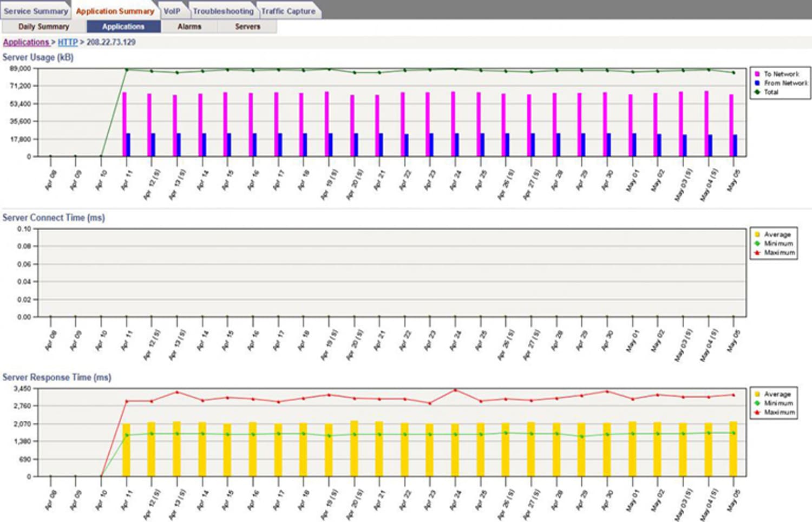812x522 pixels.
Task: Click the May 05 yellow bar in Server Response Time
Action: 734,449
